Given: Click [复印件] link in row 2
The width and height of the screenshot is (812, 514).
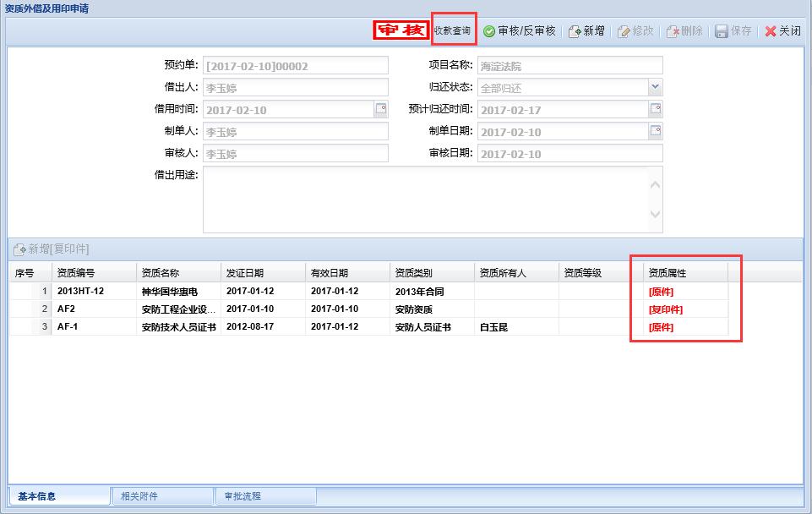Looking at the screenshot, I should click(x=665, y=309).
